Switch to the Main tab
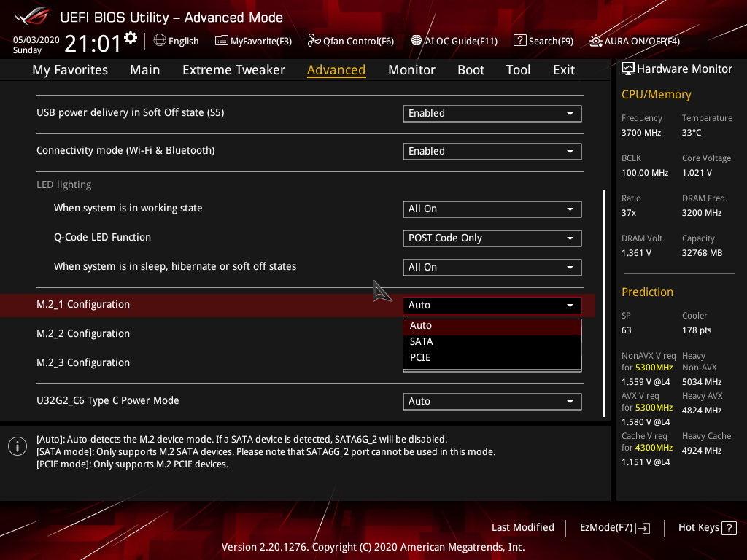747x560 pixels. tap(145, 70)
